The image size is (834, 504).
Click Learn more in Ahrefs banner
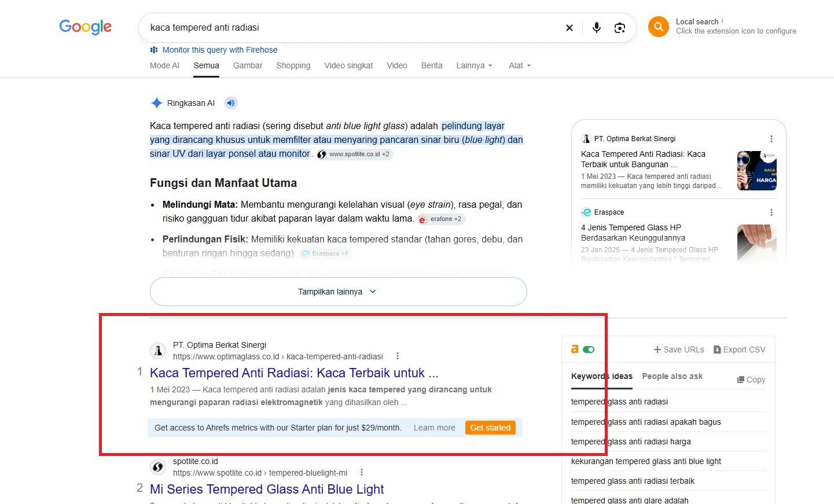coord(435,428)
